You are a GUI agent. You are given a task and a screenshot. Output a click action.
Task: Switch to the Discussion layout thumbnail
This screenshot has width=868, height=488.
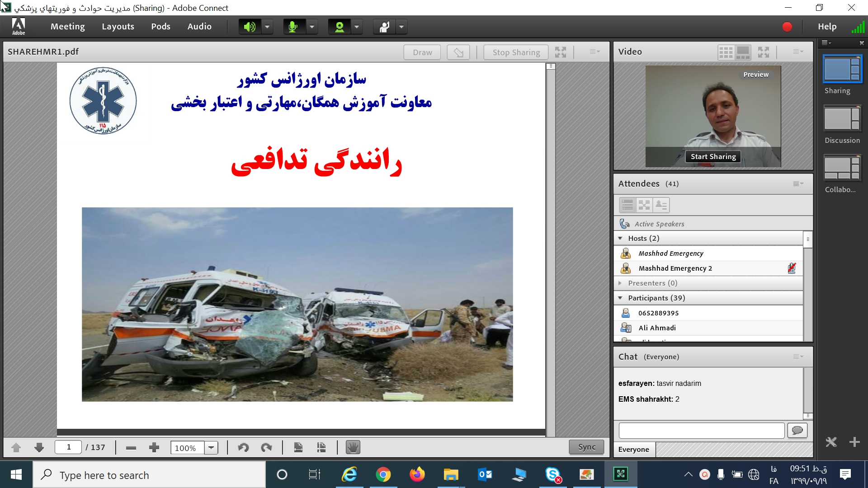click(842, 119)
